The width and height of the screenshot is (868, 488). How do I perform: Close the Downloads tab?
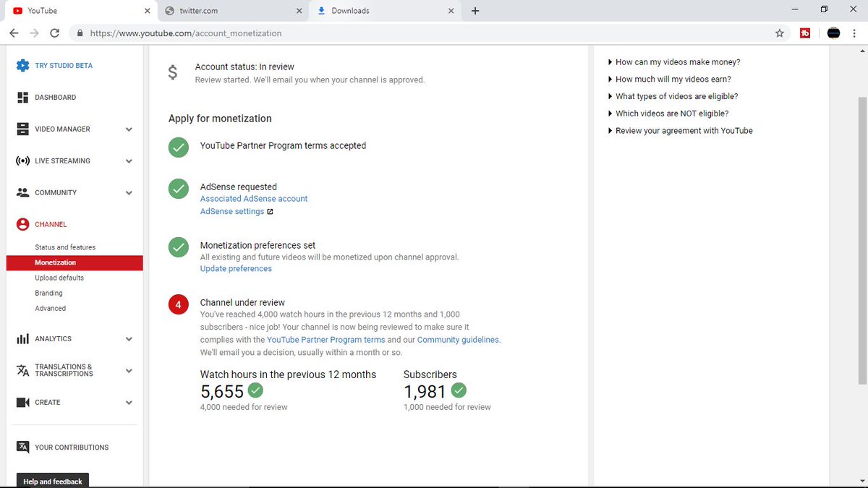(x=451, y=11)
